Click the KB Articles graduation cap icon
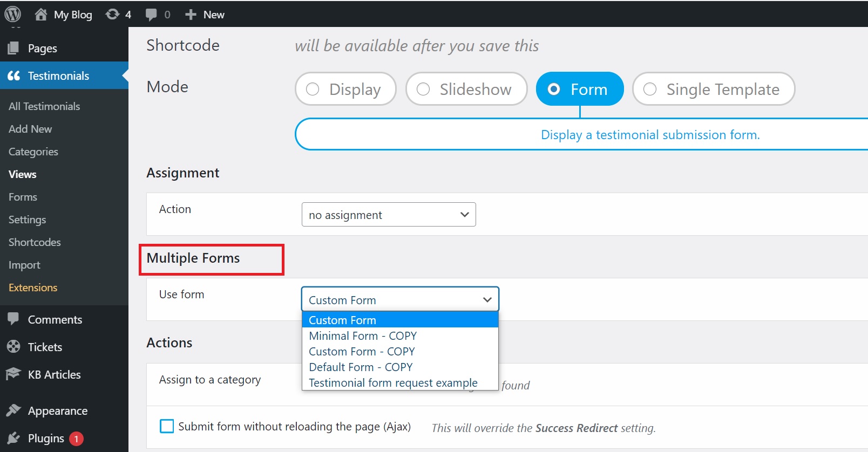 pos(13,374)
